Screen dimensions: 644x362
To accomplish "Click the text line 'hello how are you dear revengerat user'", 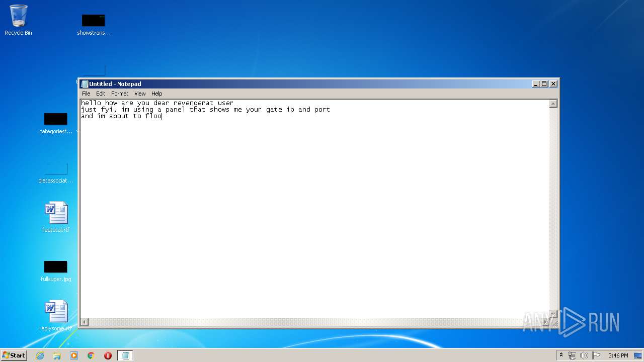I will pos(157,103).
